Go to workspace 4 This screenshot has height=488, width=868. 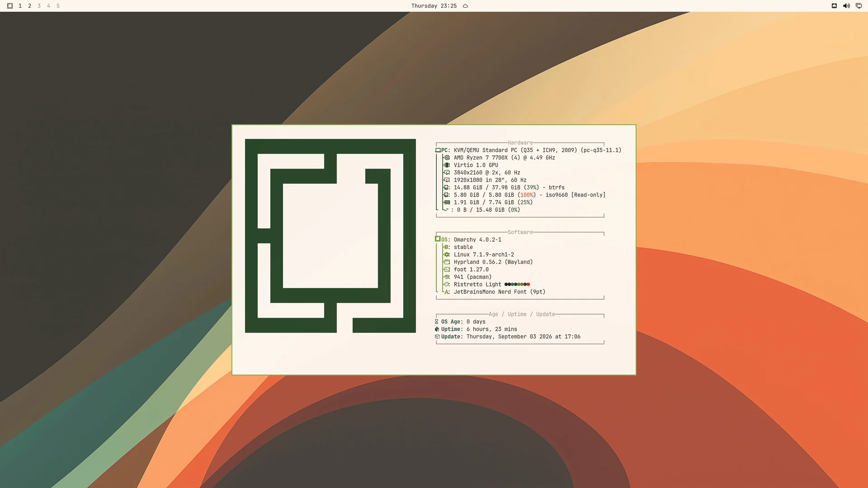point(48,6)
